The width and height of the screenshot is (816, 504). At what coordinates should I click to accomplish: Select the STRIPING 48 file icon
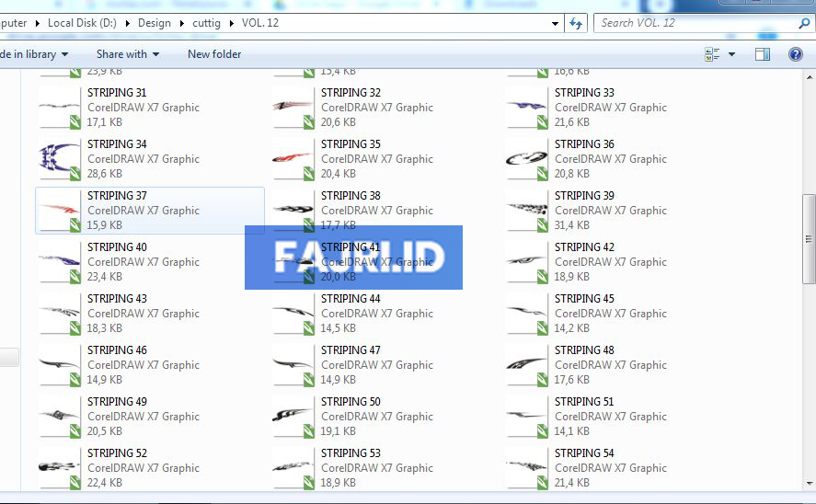point(527,365)
